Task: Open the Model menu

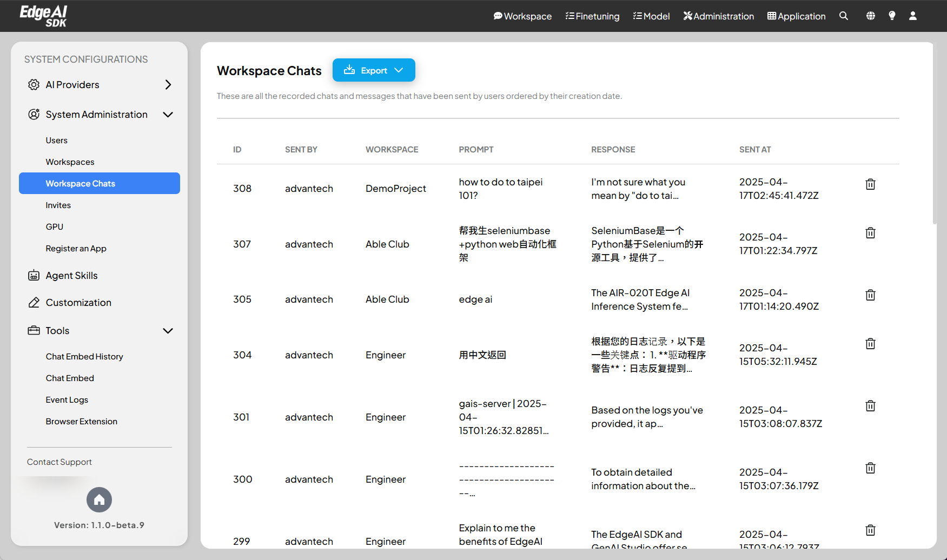Action: 651,16
